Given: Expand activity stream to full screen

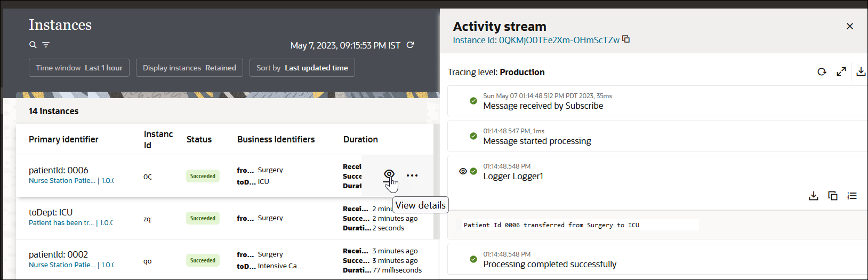Looking at the screenshot, I should [841, 71].
